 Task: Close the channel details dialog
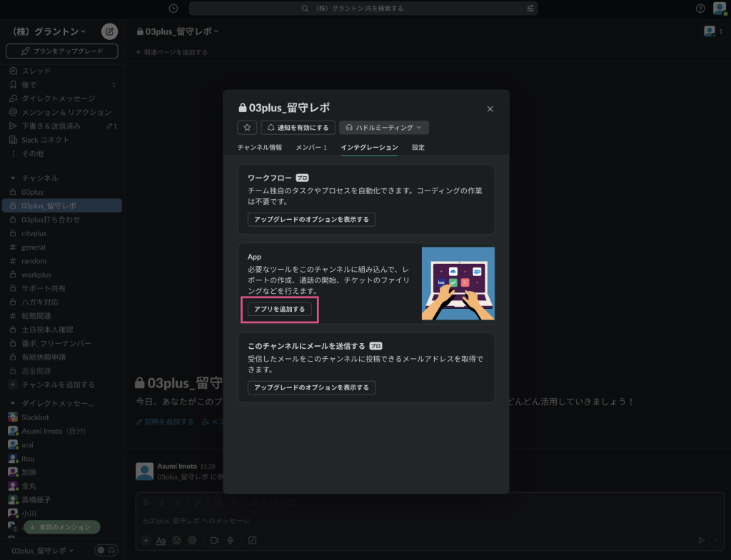click(490, 109)
